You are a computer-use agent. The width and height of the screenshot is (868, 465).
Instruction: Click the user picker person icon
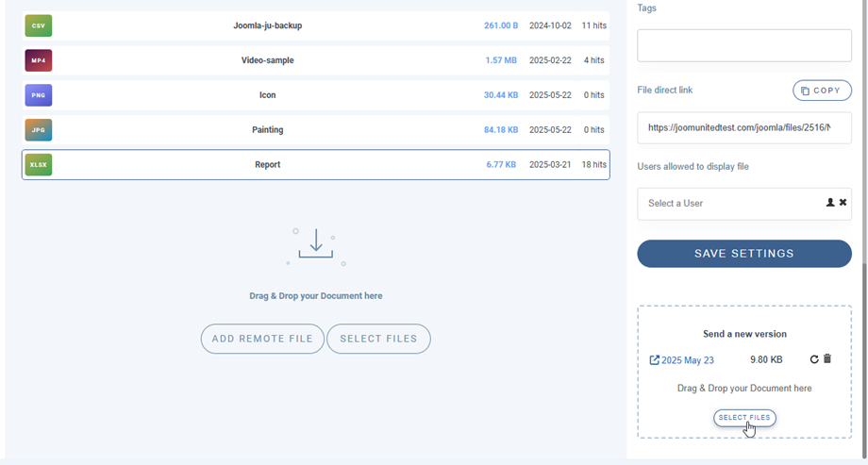(830, 203)
